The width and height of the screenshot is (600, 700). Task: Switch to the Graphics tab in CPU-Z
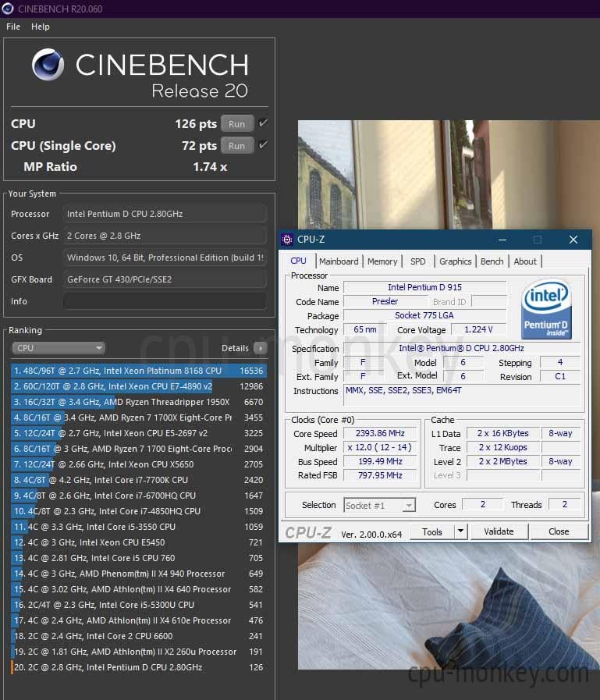click(x=455, y=261)
